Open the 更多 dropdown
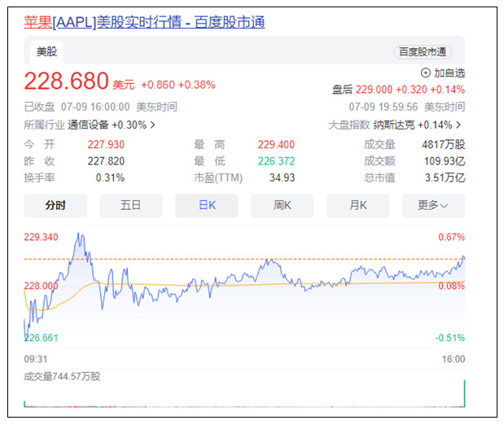The height and width of the screenshot is (429, 504). point(433,205)
